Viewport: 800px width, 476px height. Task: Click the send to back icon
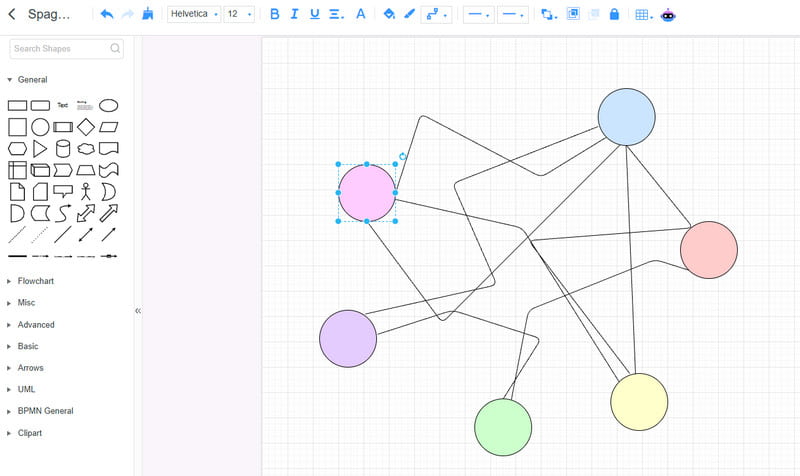[594, 14]
